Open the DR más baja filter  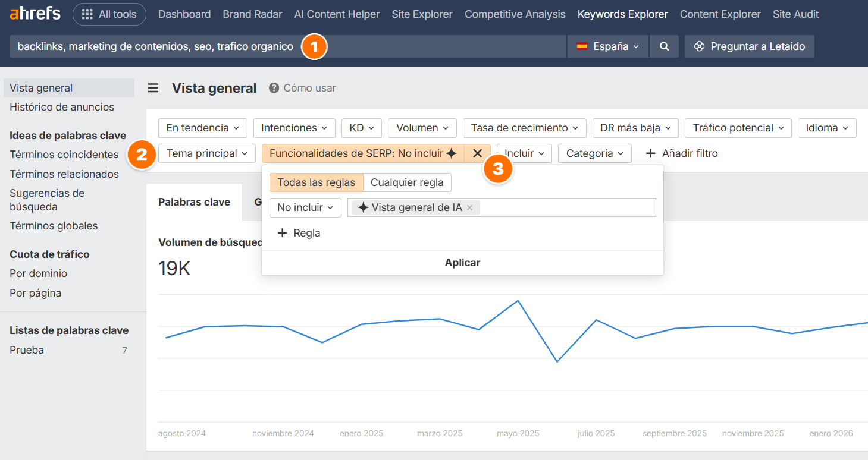tap(635, 128)
